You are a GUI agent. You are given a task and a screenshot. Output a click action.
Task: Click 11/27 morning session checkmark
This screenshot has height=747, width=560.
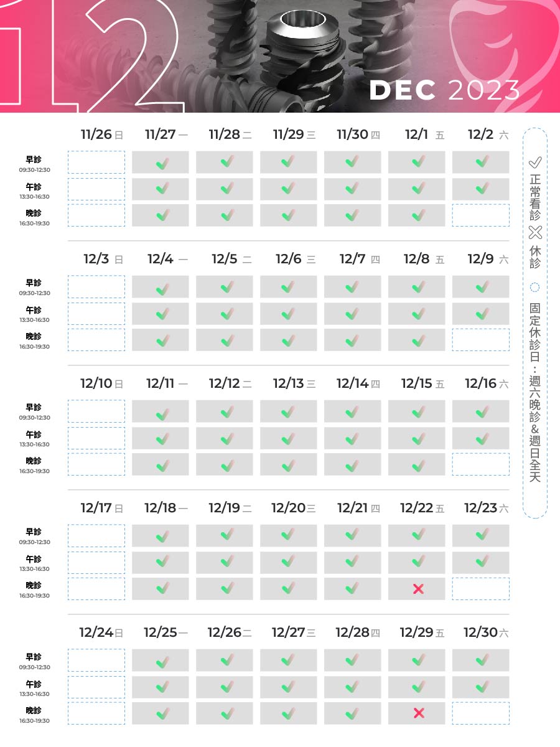pyautogui.click(x=162, y=163)
